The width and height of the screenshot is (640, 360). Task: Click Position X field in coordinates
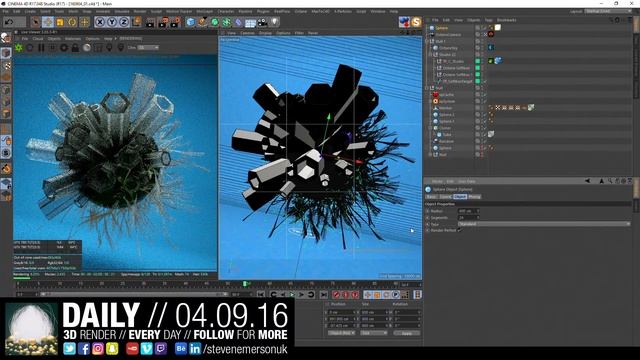[x=342, y=312]
